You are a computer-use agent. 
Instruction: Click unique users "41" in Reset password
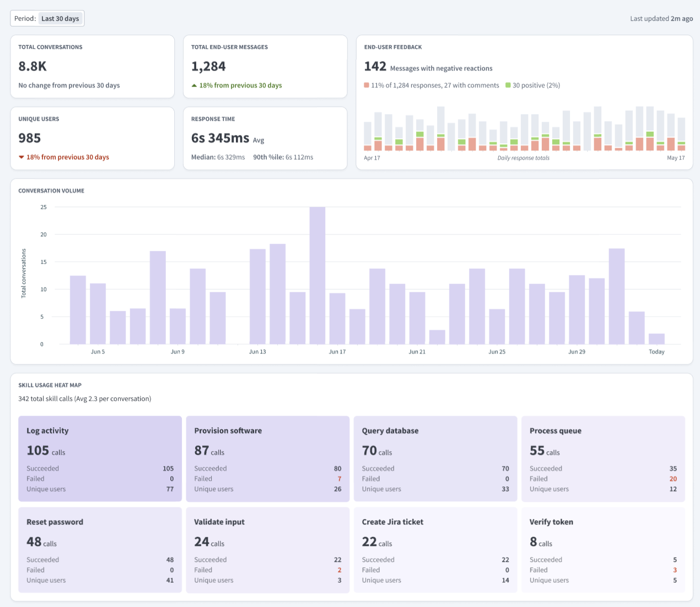pyautogui.click(x=170, y=581)
